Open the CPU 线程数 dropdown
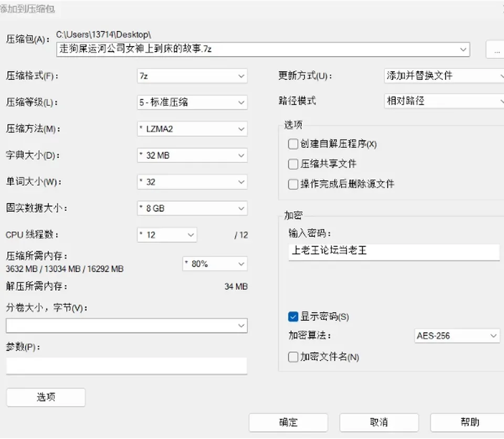The image size is (504, 439). click(x=167, y=235)
